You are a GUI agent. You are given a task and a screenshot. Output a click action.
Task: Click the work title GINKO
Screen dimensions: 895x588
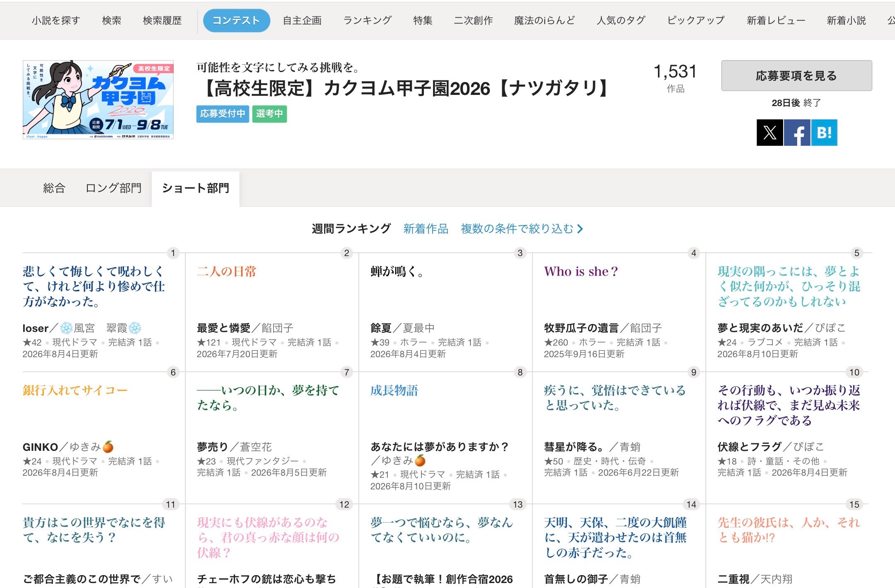[x=40, y=447]
